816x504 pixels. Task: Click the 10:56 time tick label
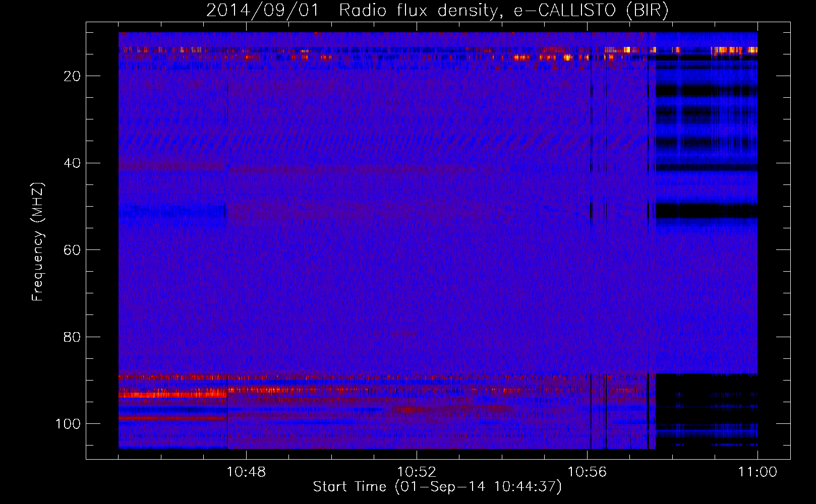point(587,472)
